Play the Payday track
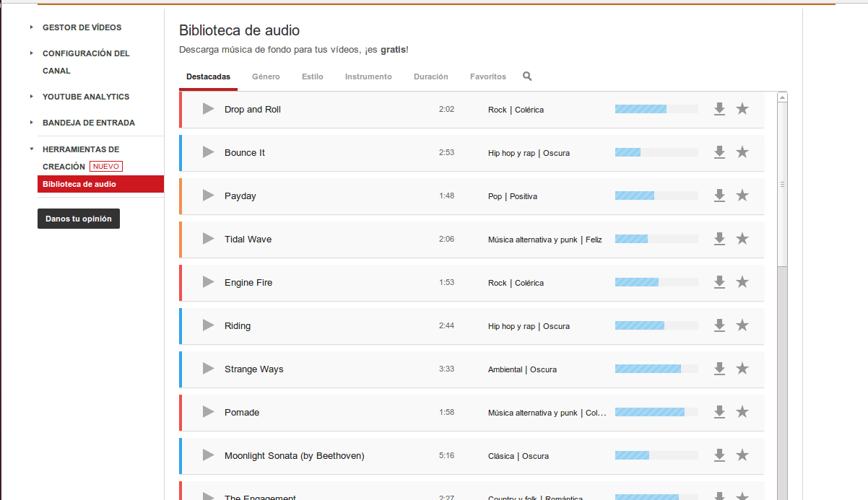The height and width of the screenshot is (500, 868). 209,196
